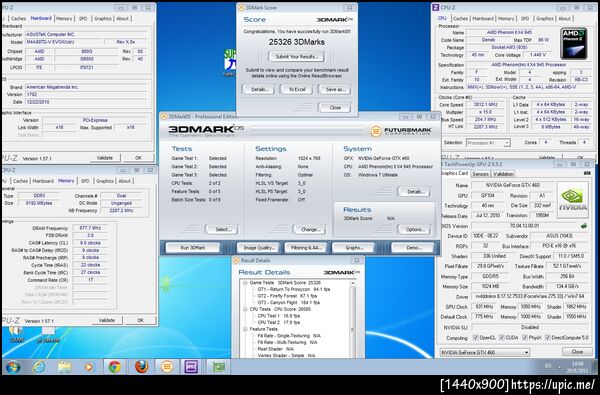This screenshot has width=600, height=395.
Task: Click the taskbar clock
Action: tap(577, 367)
